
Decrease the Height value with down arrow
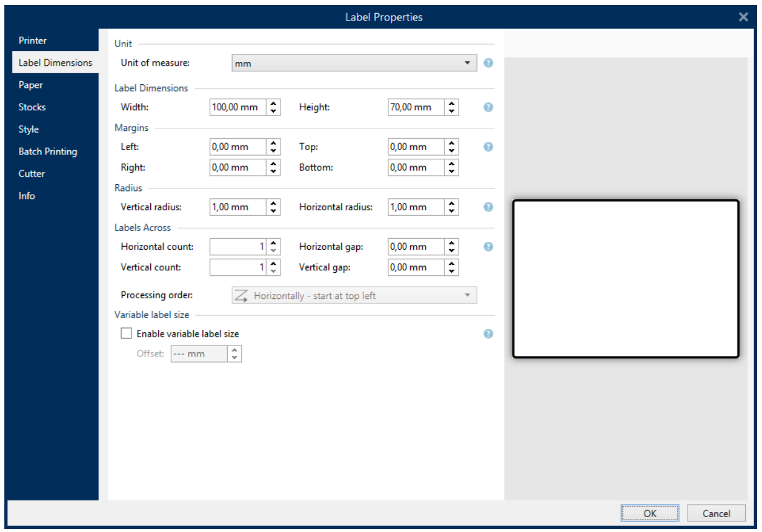[452, 111]
